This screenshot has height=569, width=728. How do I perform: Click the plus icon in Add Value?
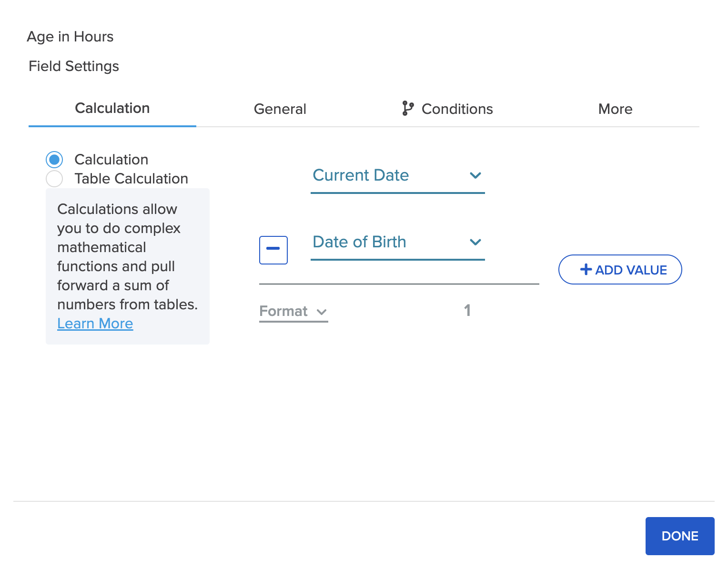586,270
